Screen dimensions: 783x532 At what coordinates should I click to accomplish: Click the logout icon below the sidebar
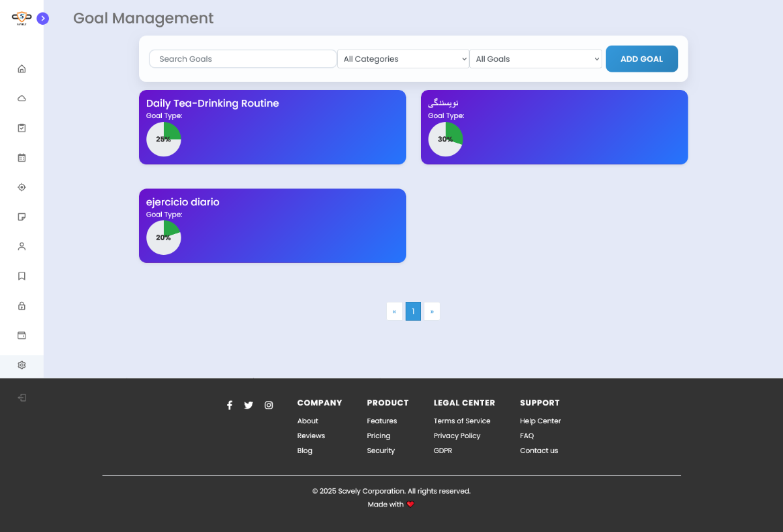point(22,398)
